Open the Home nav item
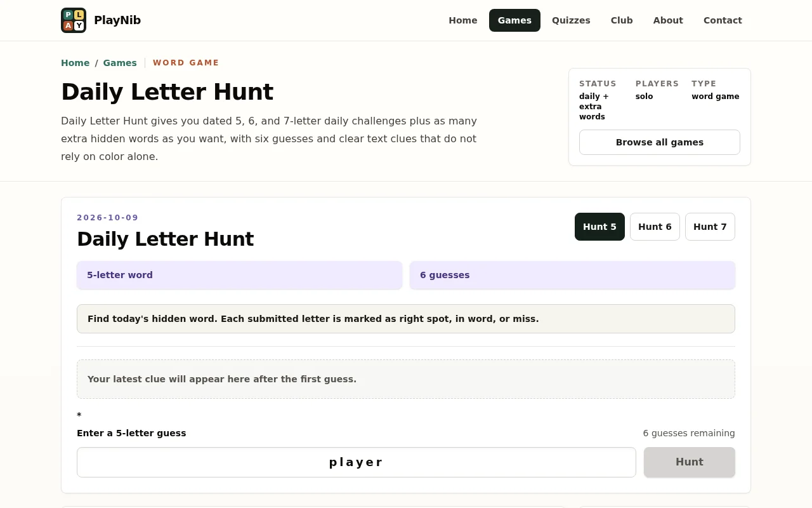The image size is (812, 508). point(463,20)
